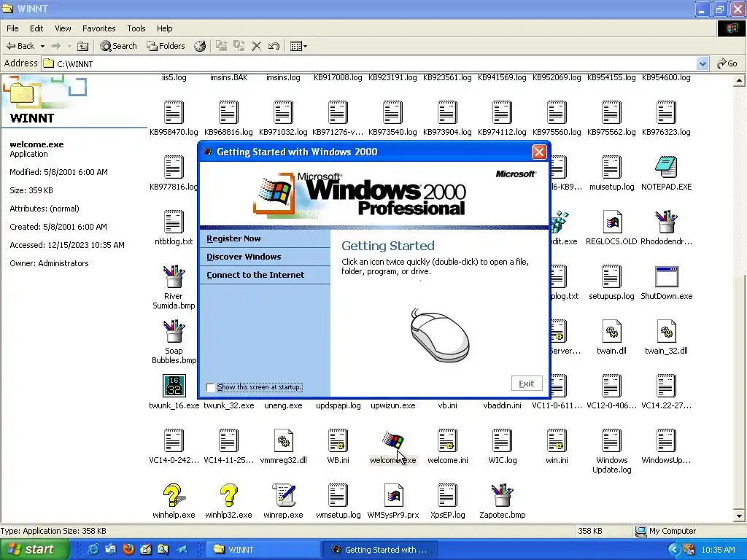Click the Go button
This screenshot has height=560, width=747.
727,63
